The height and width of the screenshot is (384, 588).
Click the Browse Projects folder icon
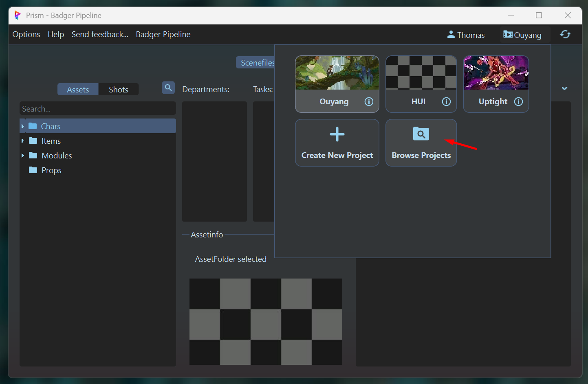point(421,134)
